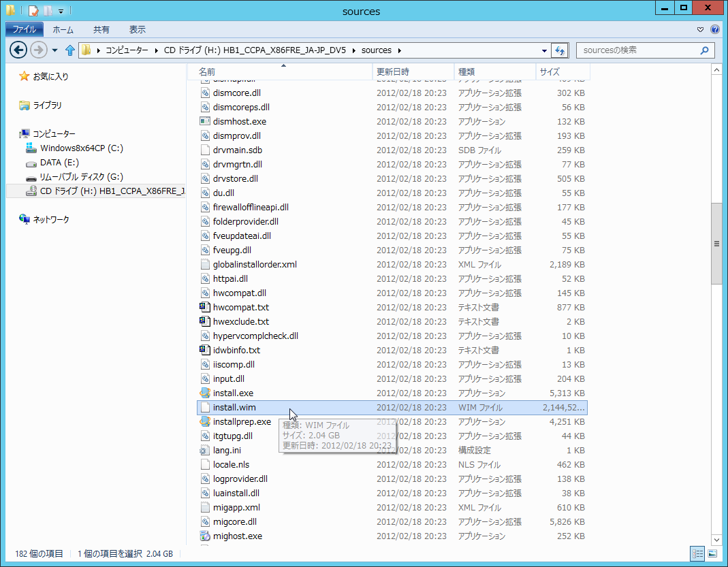Screen dimensions: 728x567
Task: Select install.wim file name
Action: [234, 408]
